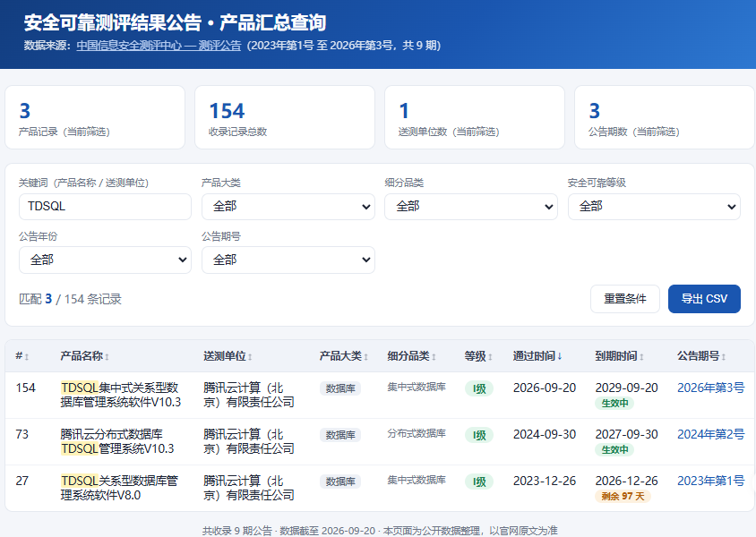Click the 2024-09-30 pass date cell

point(545,434)
